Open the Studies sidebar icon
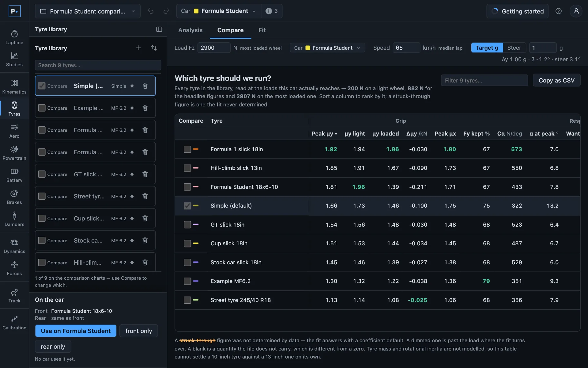The width and height of the screenshot is (588, 368). tap(14, 59)
